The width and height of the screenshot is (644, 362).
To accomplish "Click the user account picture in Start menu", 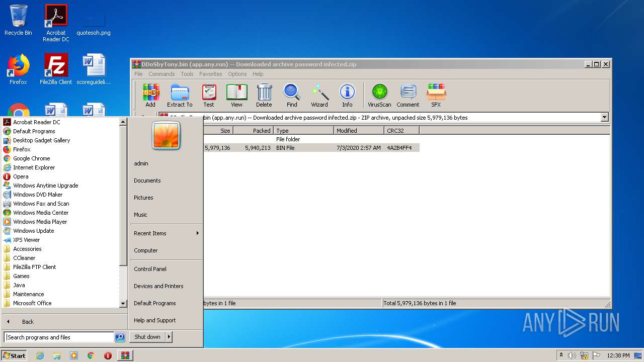I will (x=166, y=135).
